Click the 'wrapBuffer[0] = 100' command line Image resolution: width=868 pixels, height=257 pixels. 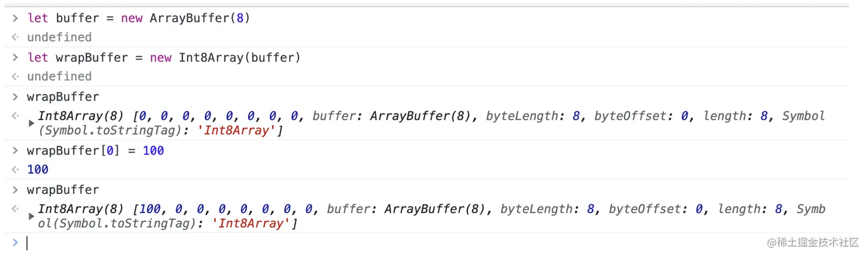tap(95, 151)
